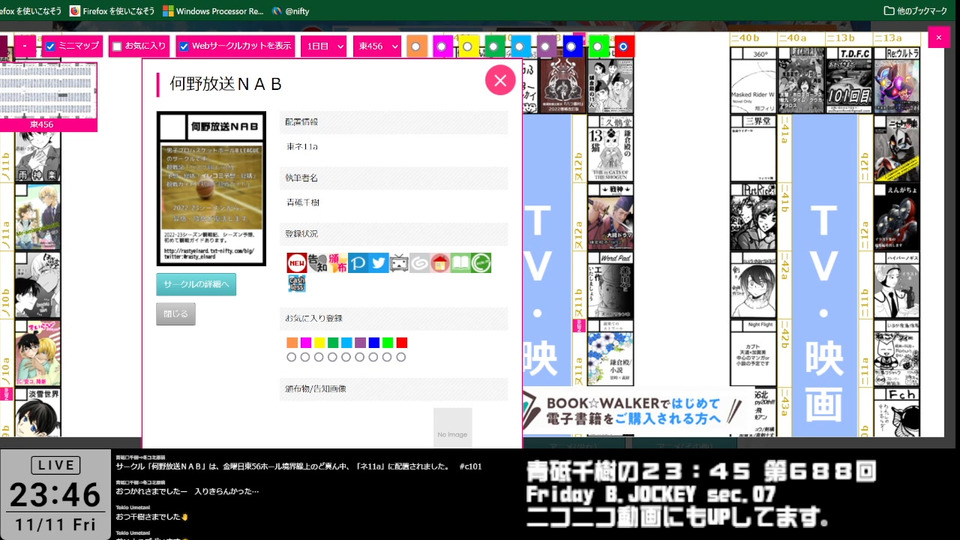Select the light blue filter radio in toolbar
The height and width of the screenshot is (540, 960).
pos(520,47)
